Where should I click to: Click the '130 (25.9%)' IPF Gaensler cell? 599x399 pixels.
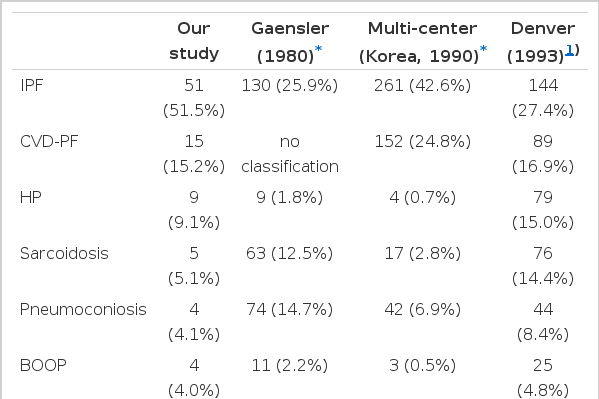[x=290, y=85]
